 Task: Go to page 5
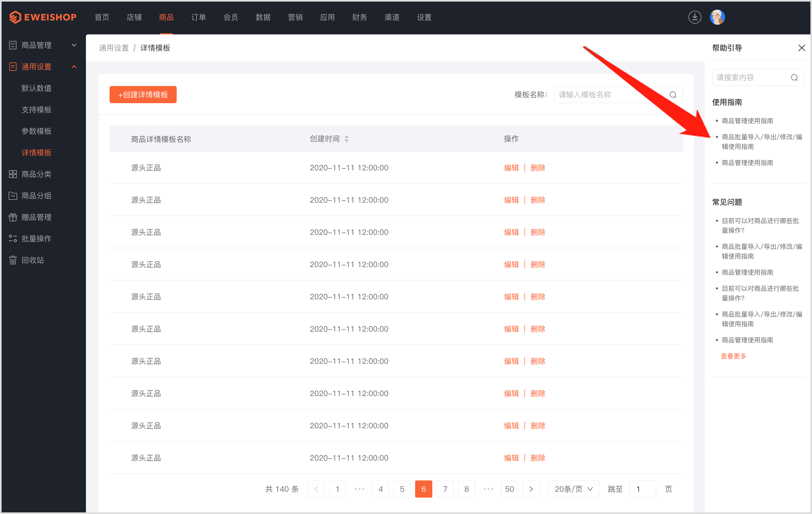point(402,489)
